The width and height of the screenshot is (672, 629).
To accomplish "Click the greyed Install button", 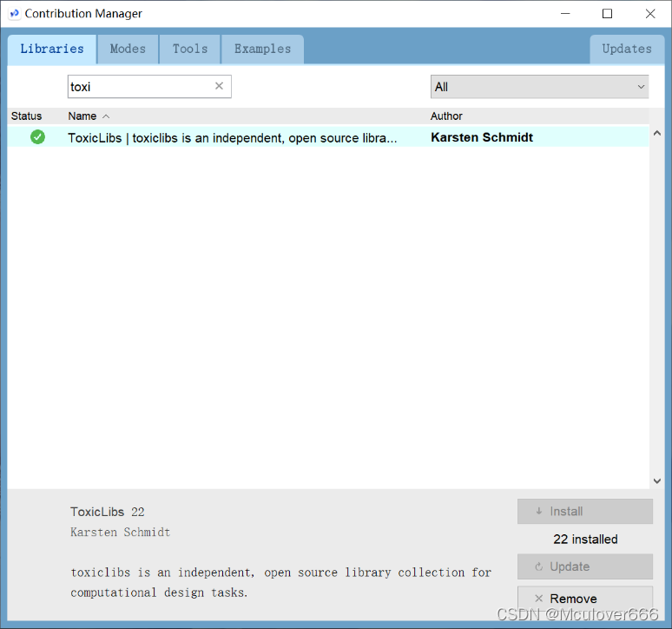I will pyautogui.click(x=585, y=511).
